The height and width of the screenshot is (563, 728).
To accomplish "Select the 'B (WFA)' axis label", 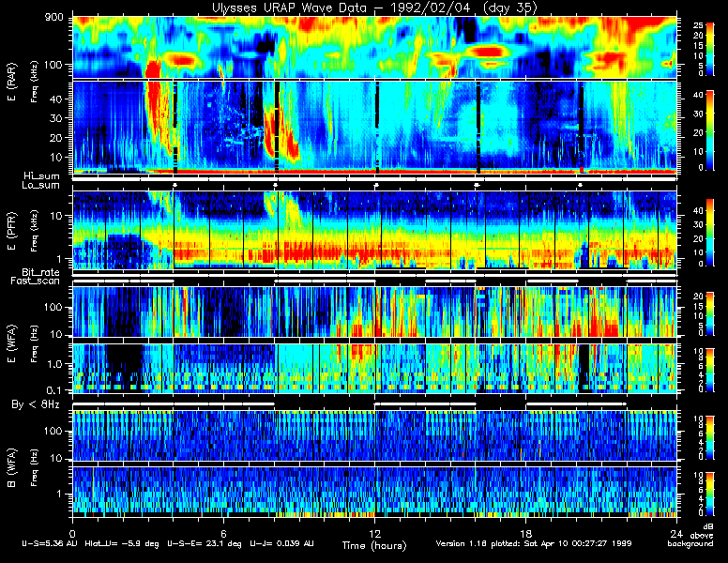I will click(x=11, y=467).
